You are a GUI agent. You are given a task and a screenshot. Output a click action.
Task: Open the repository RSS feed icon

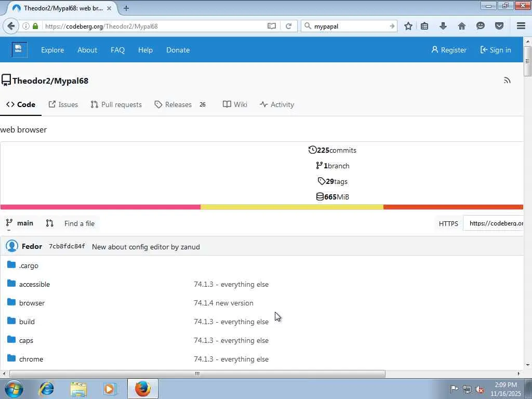coord(507,81)
